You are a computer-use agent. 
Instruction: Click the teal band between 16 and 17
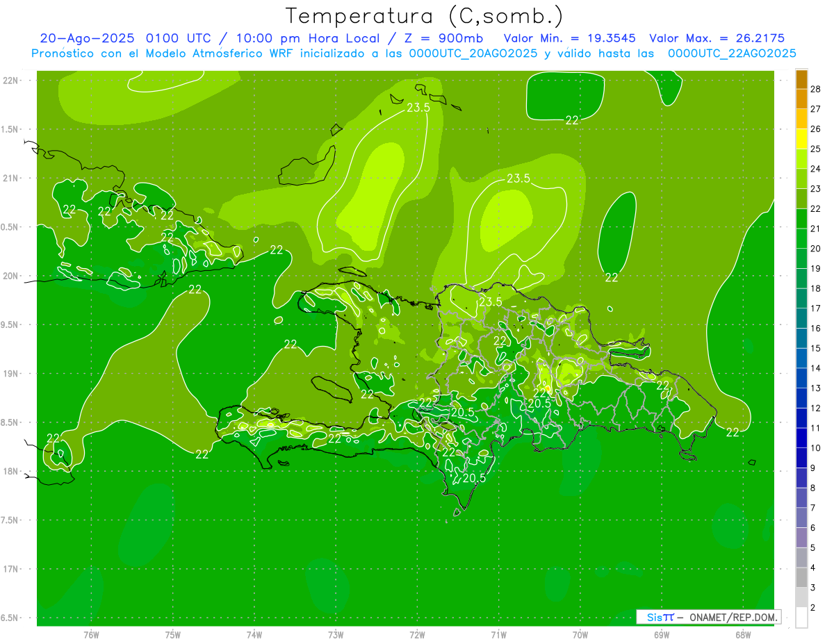pos(801,318)
